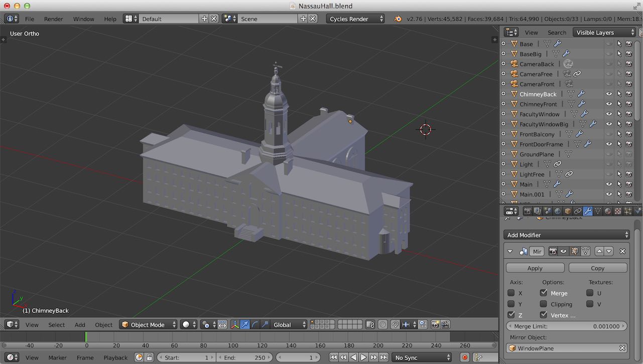This screenshot has width=643, height=364.
Task: Toggle selectability arrow for FrontBalcony
Action: (619, 134)
